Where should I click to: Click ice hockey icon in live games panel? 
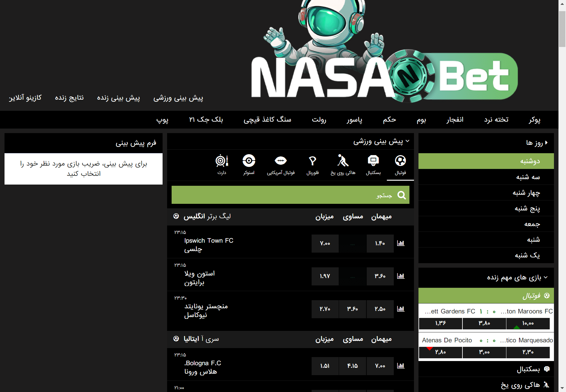pos(546,384)
